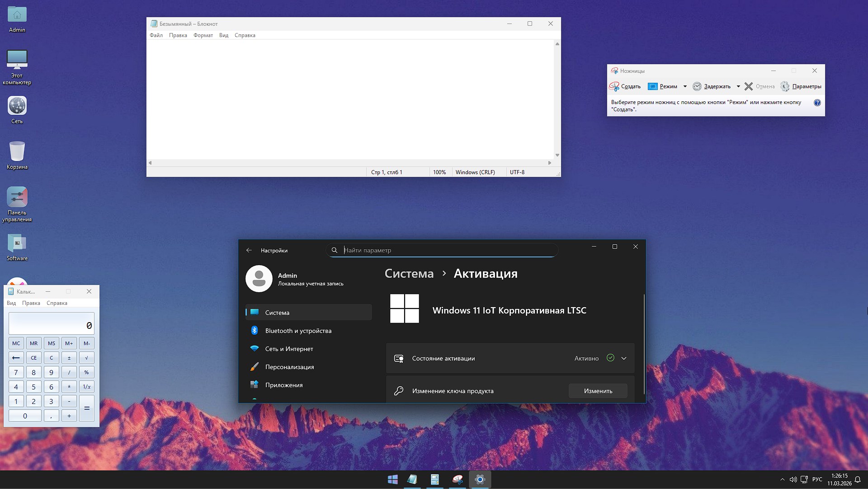Expand the Состояние активации row chevron
This screenshot has height=489, width=868.
(x=624, y=358)
